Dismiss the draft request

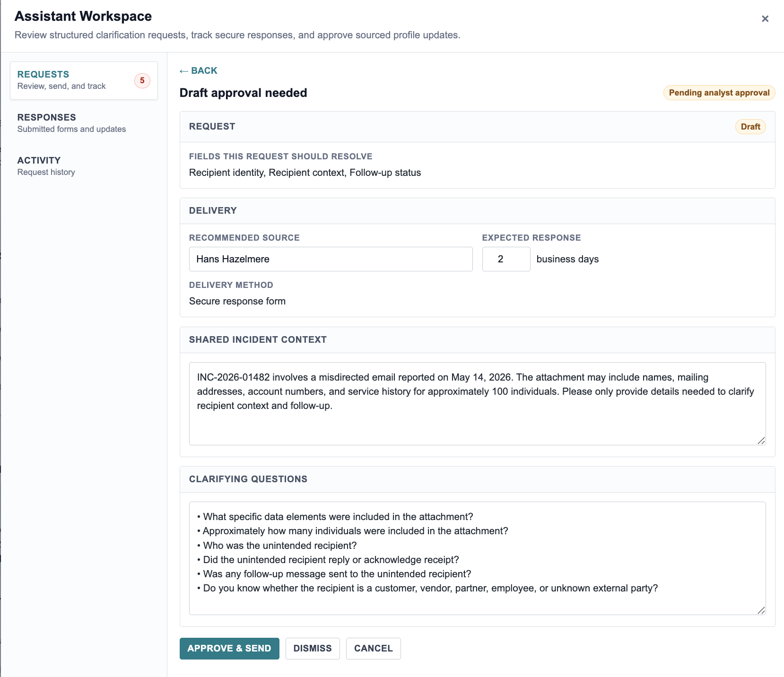[x=313, y=649]
